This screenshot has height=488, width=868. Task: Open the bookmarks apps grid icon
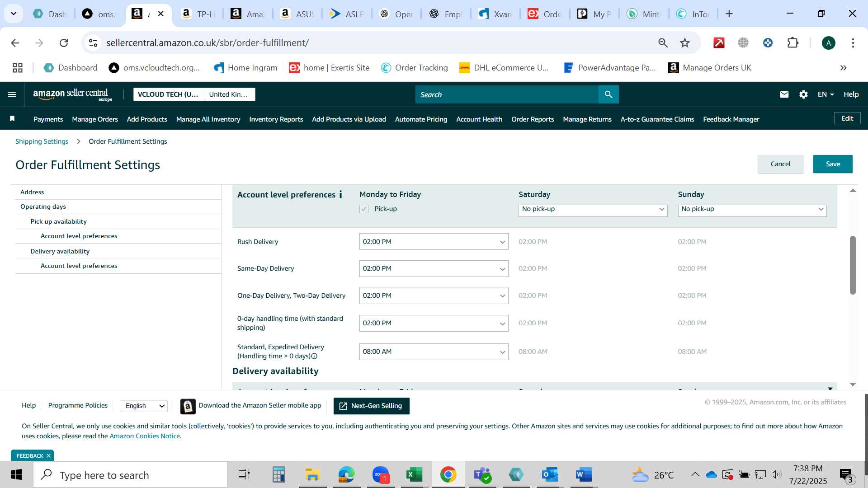(x=18, y=68)
